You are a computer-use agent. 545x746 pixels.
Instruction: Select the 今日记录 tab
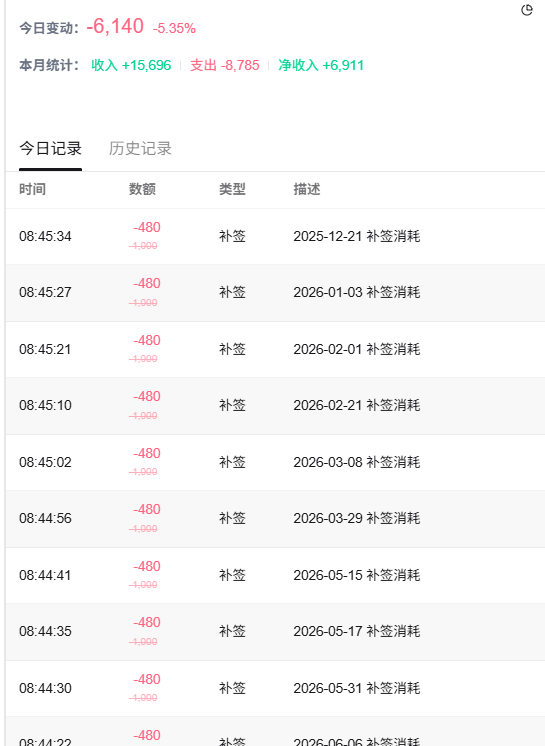pos(50,148)
